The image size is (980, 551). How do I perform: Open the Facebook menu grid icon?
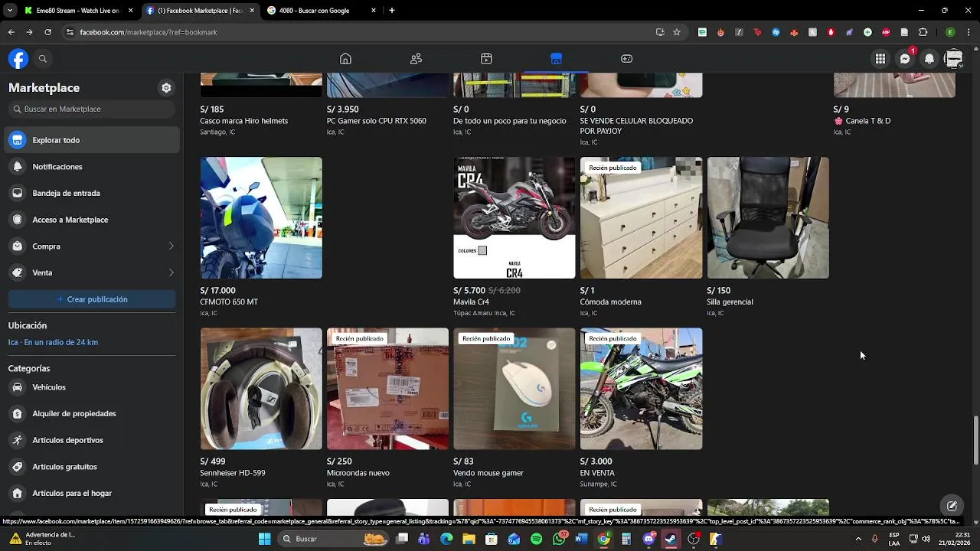pyautogui.click(x=880, y=59)
